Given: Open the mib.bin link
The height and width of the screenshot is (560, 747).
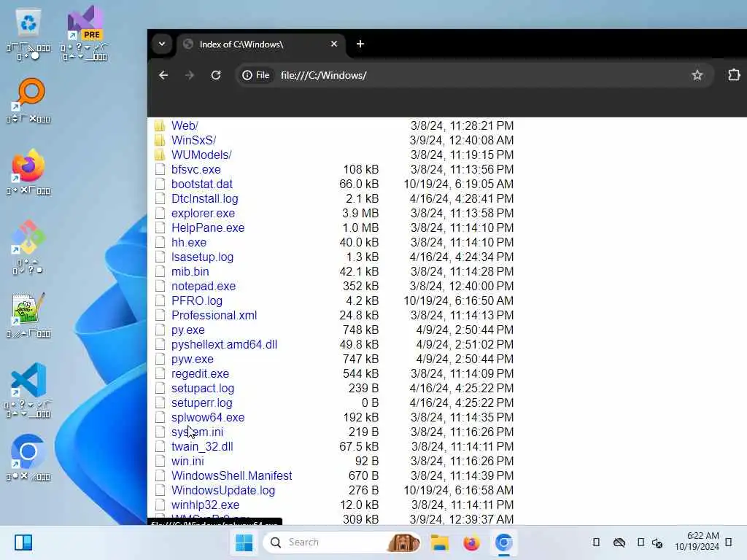Looking at the screenshot, I should [190, 271].
